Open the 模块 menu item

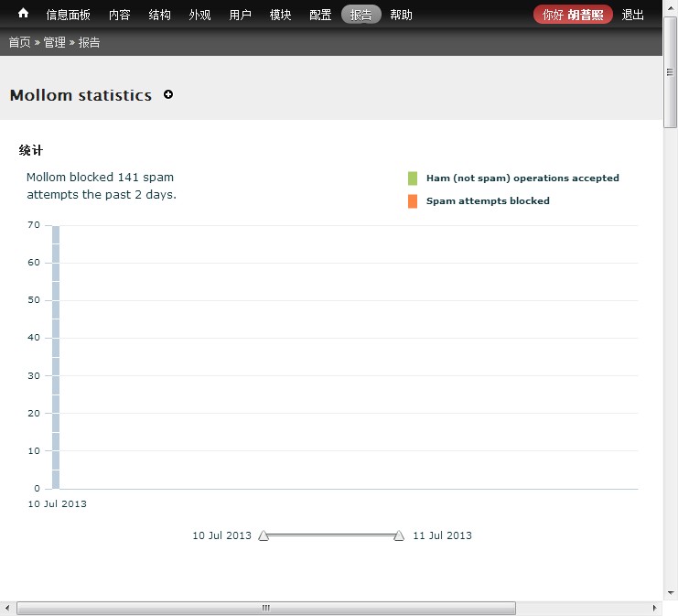(x=280, y=15)
